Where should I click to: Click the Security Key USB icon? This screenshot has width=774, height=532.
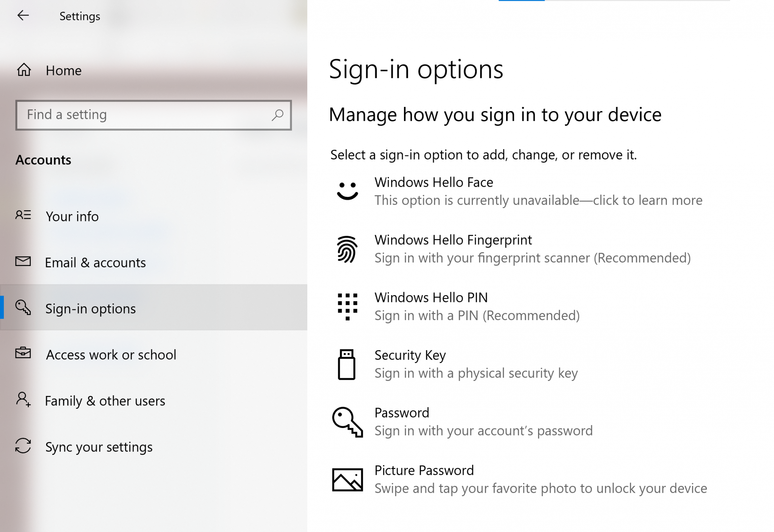coord(347,364)
